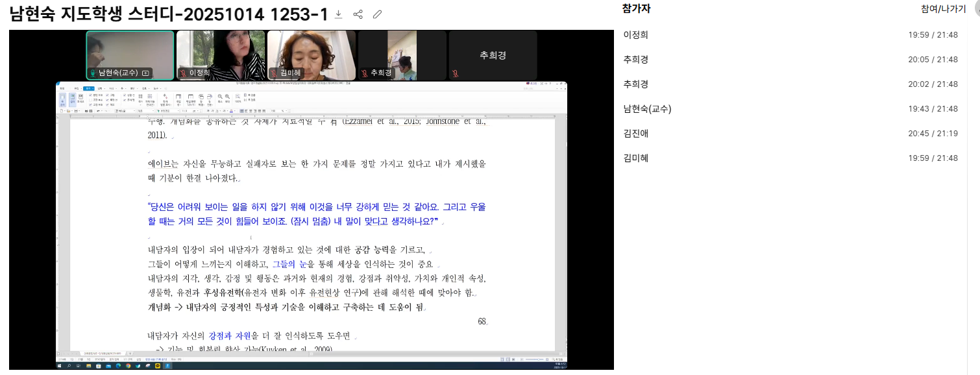Select participant 남현숙(교수) in the list
Viewport: 980px width, 375px height.
(647, 108)
